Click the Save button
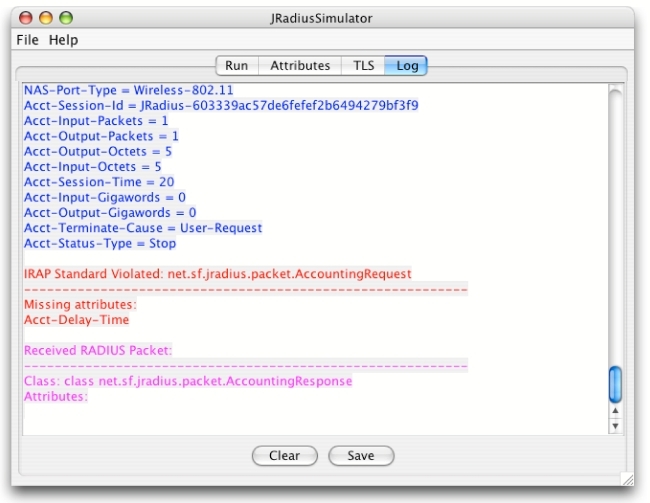Image resolution: width=650 pixels, height=503 pixels. [361, 456]
